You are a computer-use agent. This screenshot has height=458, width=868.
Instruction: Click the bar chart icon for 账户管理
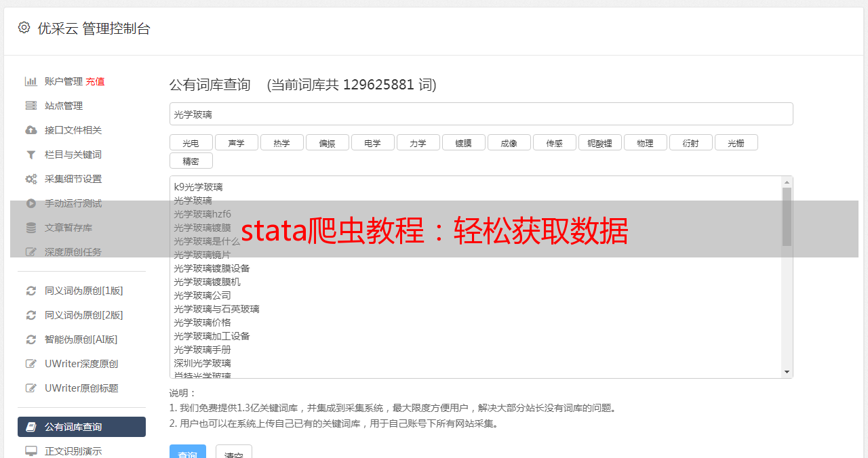pyautogui.click(x=31, y=81)
